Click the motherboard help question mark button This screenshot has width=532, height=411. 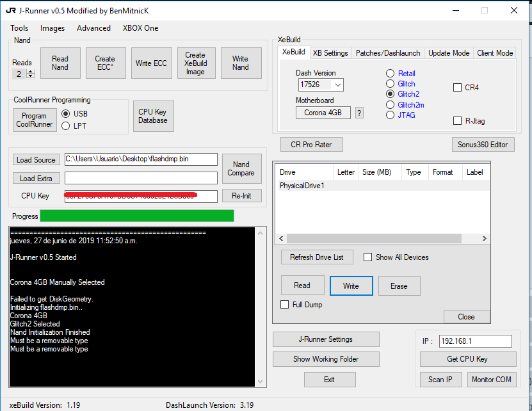[359, 113]
